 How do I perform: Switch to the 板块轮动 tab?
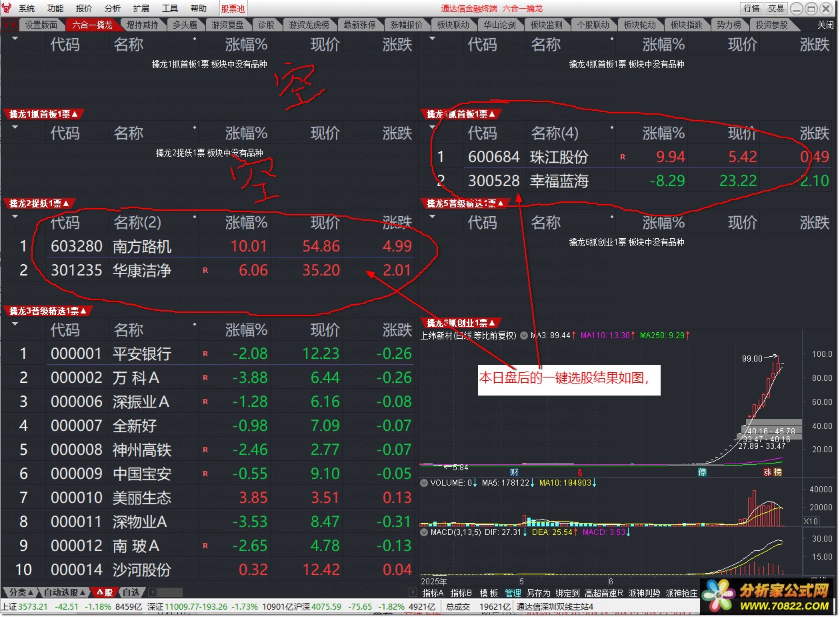639,25
